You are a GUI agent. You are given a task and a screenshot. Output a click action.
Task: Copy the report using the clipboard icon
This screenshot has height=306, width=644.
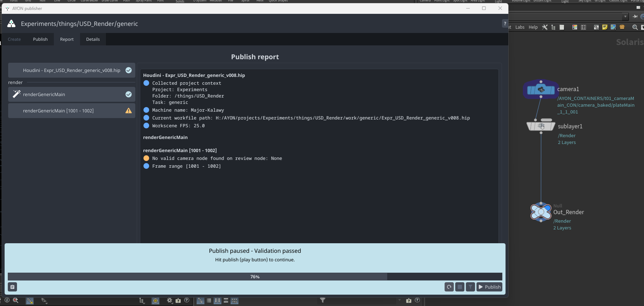pos(12,287)
